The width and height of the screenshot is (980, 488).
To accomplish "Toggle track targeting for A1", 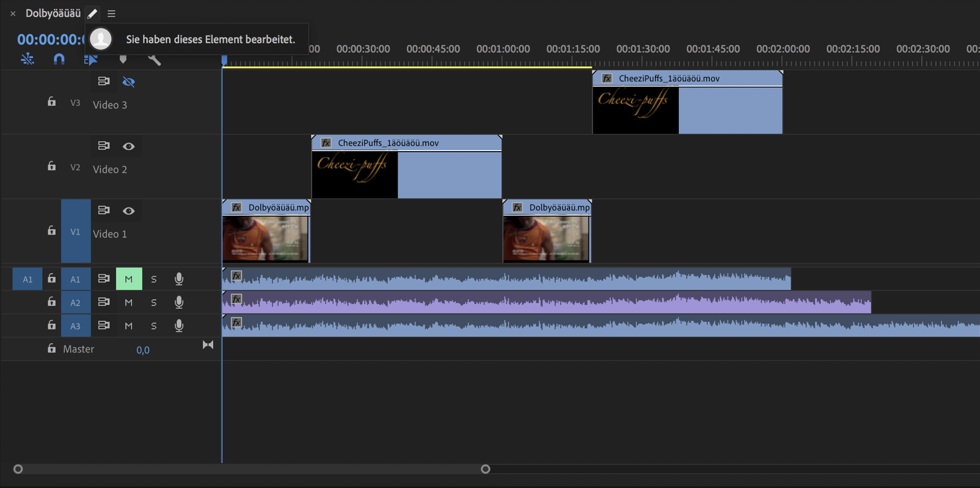I will [x=76, y=279].
